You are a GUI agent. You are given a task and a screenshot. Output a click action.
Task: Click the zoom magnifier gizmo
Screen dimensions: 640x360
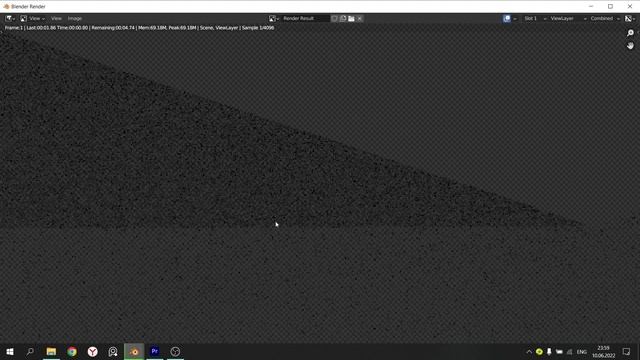click(630, 33)
